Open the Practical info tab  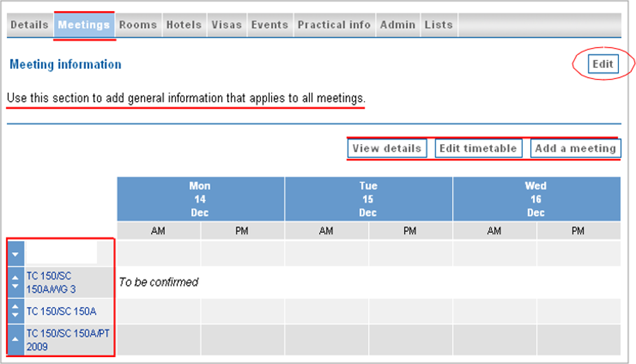pyautogui.click(x=334, y=25)
